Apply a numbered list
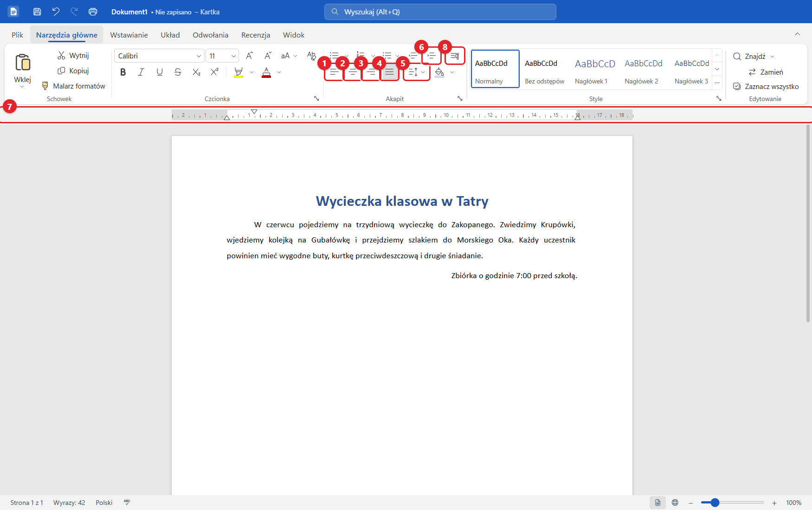812x510 pixels. pyautogui.click(x=361, y=56)
